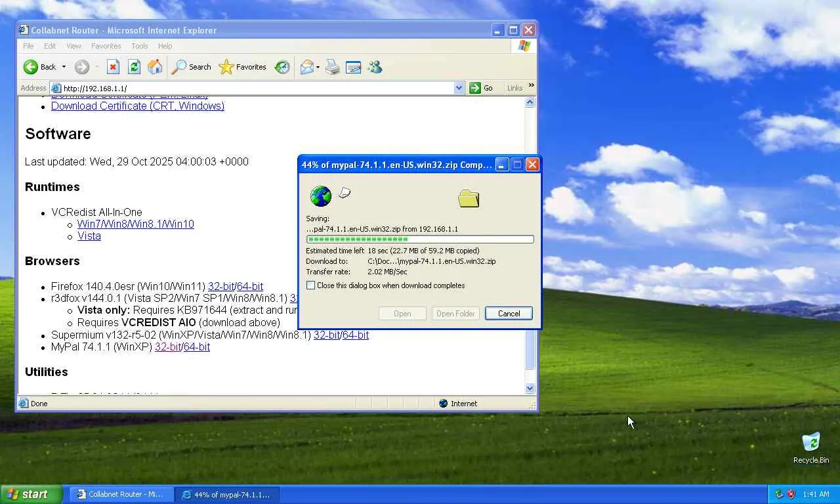Click the page icon in the address bar

[x=56, y=88]
